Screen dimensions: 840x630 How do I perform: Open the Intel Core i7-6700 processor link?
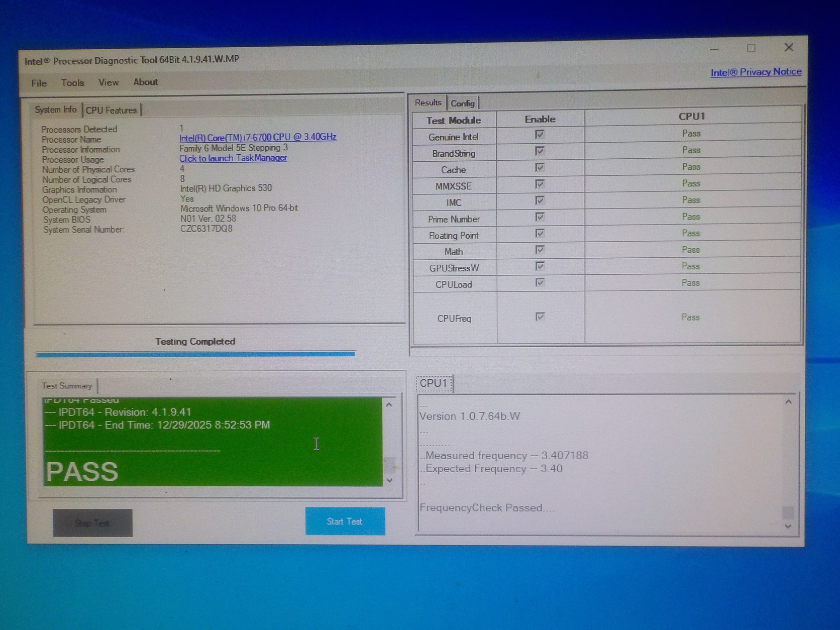pos(258,137)
